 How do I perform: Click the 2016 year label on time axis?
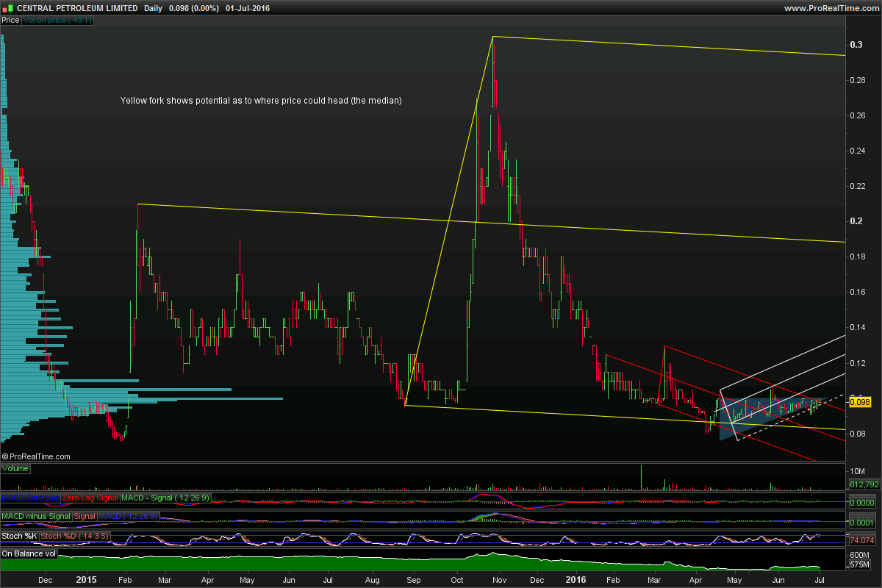pyautogui.click(x=577, y=580)
